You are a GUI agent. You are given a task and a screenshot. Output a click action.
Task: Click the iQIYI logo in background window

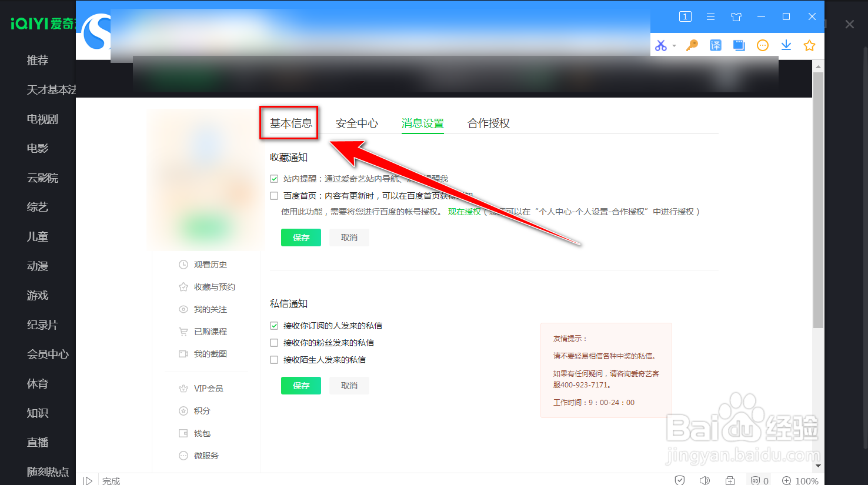click(x=43, y=24)
